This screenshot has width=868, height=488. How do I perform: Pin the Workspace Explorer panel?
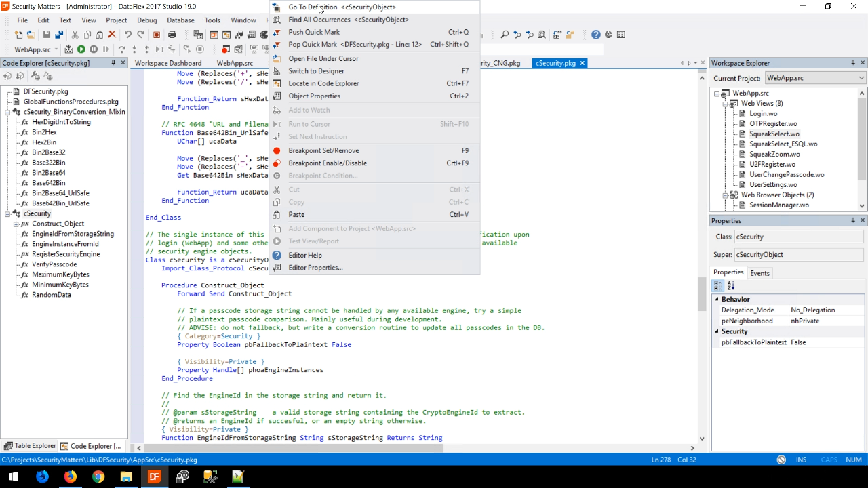coord(852,63)
